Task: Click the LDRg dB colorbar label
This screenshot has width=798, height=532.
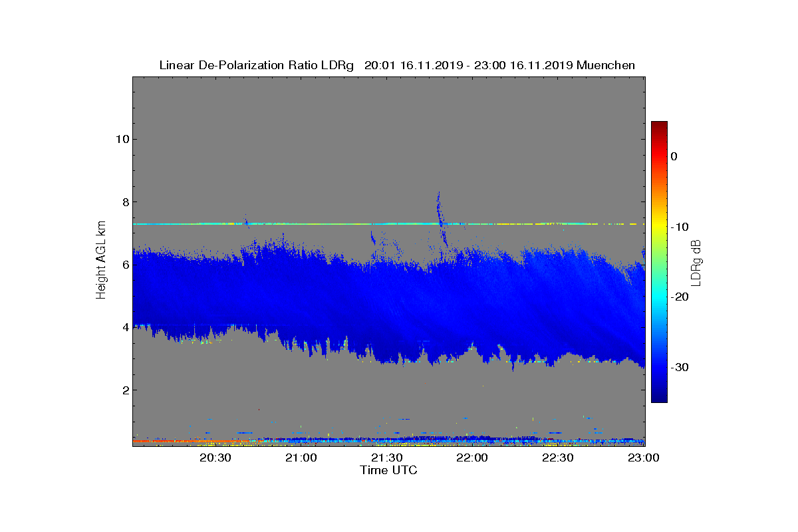Action: point(696,262)
